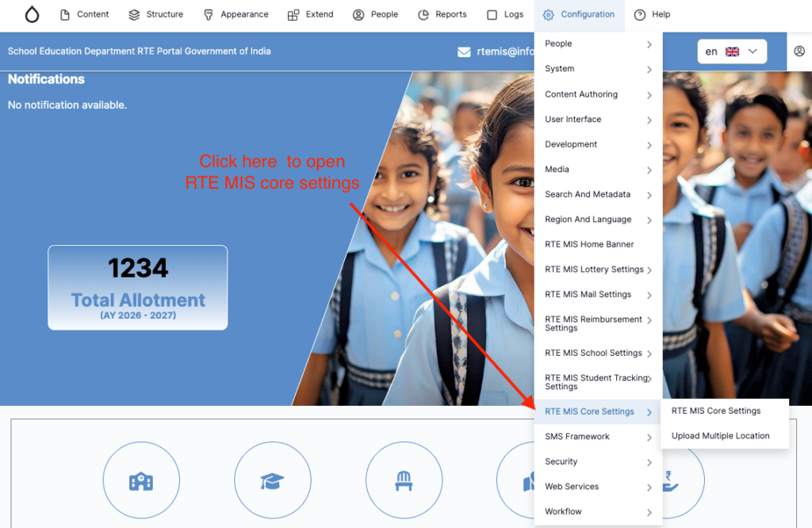Click the user account icon at top right
The width and height of the screenshot is (812, 528).
tap(799, 52)
